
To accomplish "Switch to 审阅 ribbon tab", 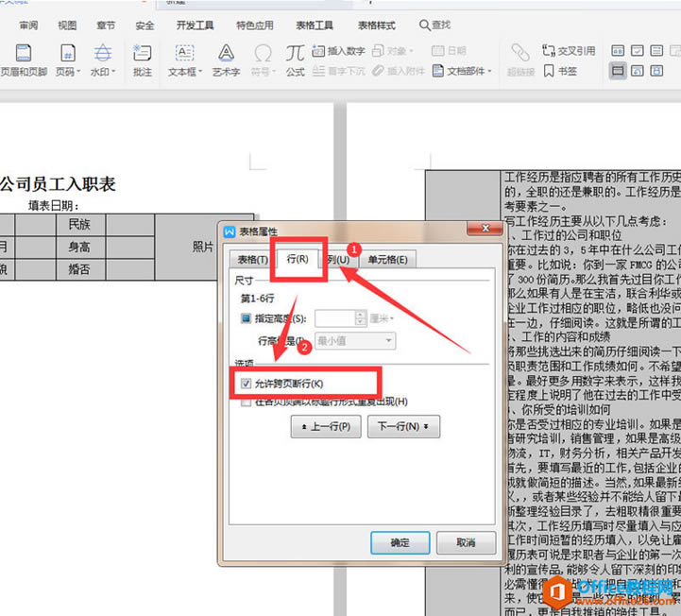I will (28, 26).
